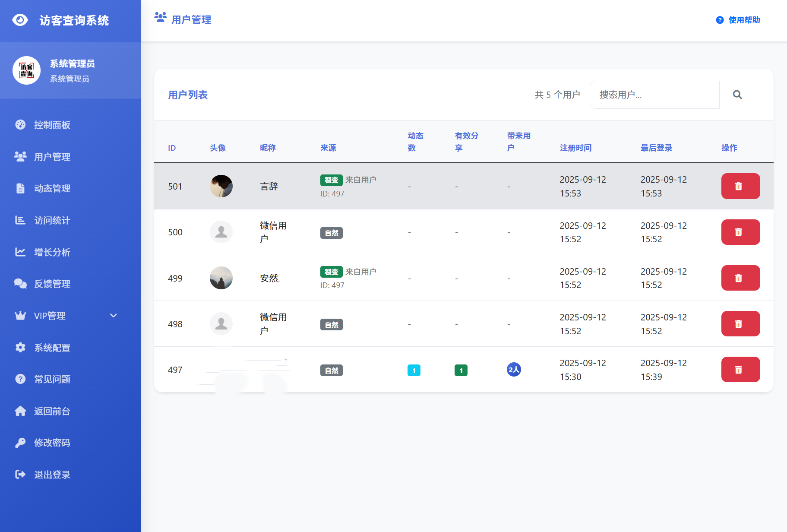Delete user 500 with trash button
Viewport: 787px width, 532px height.
click(x=740, y=232)
